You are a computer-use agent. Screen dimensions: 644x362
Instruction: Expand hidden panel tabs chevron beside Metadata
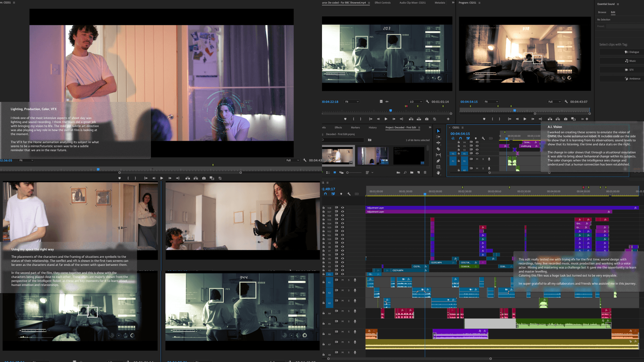pos(453,3)
